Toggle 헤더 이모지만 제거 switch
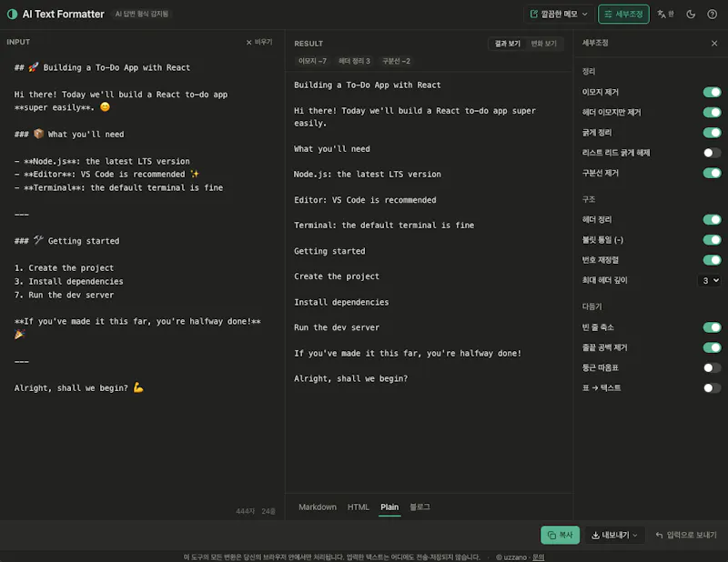This screenshot has height=562, width=728. 712,112
